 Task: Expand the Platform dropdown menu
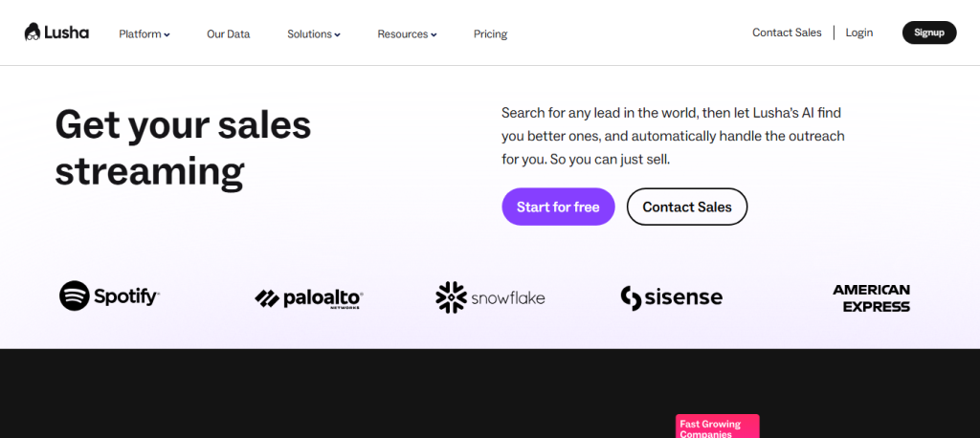tap(145, 34)
